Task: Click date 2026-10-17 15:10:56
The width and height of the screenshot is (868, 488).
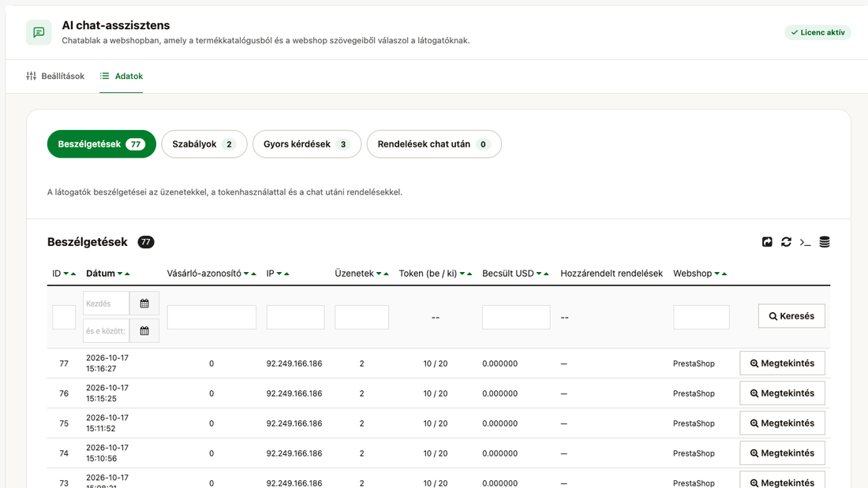Action: (107, 453)
